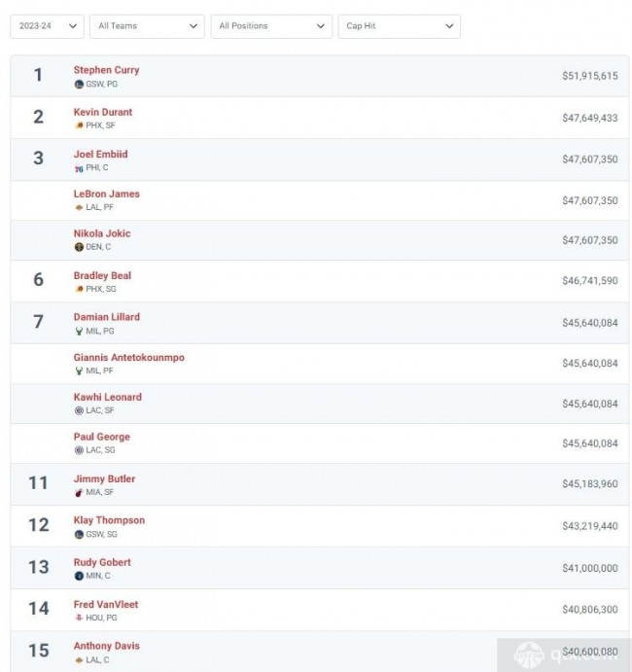Click the Suns logo beside Kevin Durant

click(79, 126)
